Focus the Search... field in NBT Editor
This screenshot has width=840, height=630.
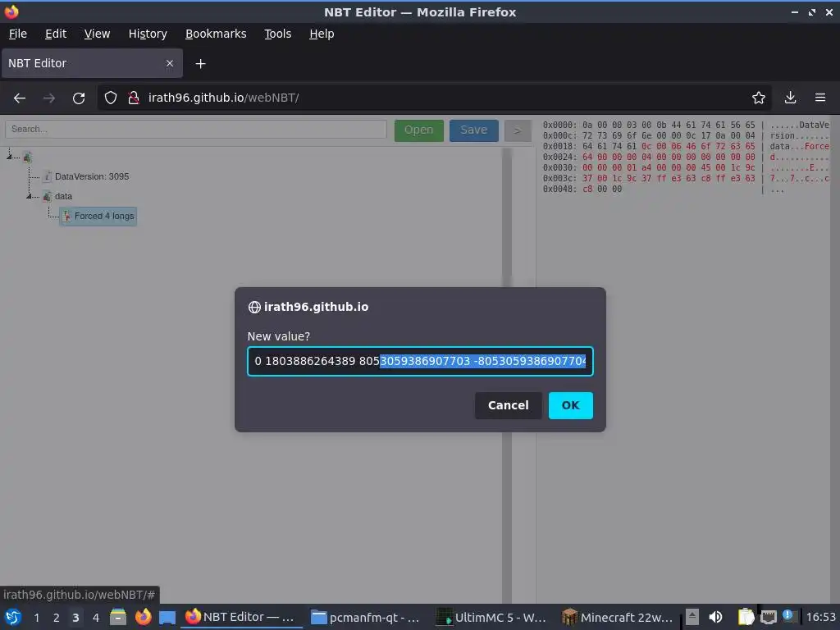point(196,129)
